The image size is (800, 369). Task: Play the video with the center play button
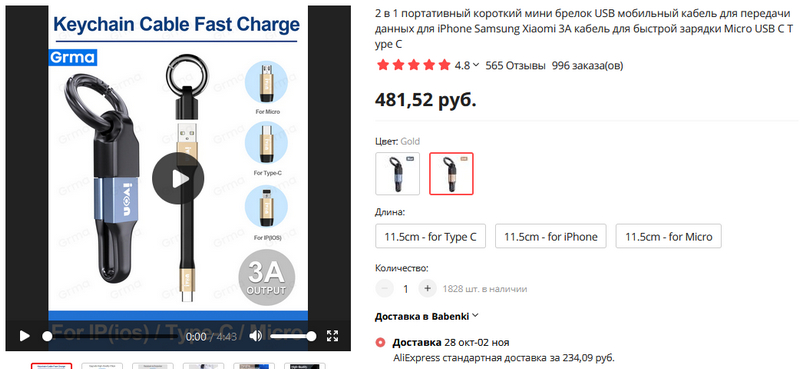(178, 179)
